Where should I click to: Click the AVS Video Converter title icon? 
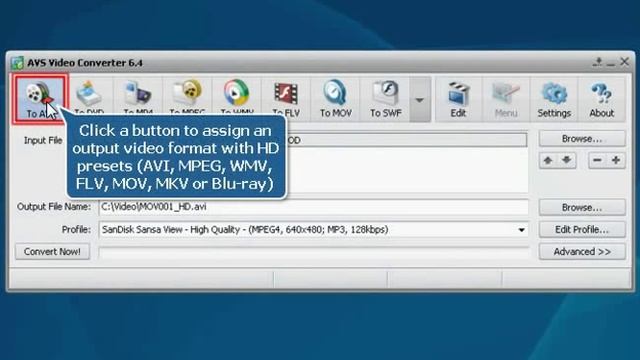[17, 63]
